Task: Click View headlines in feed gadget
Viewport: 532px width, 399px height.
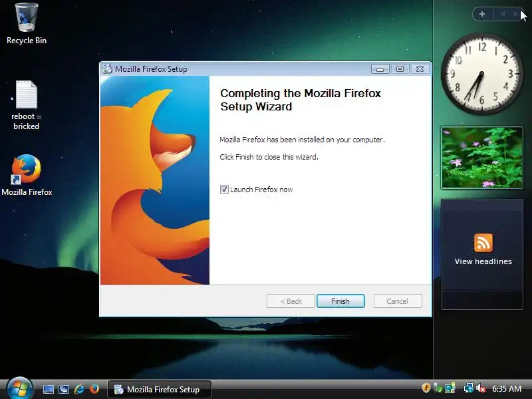Action: tap(483, 261)
